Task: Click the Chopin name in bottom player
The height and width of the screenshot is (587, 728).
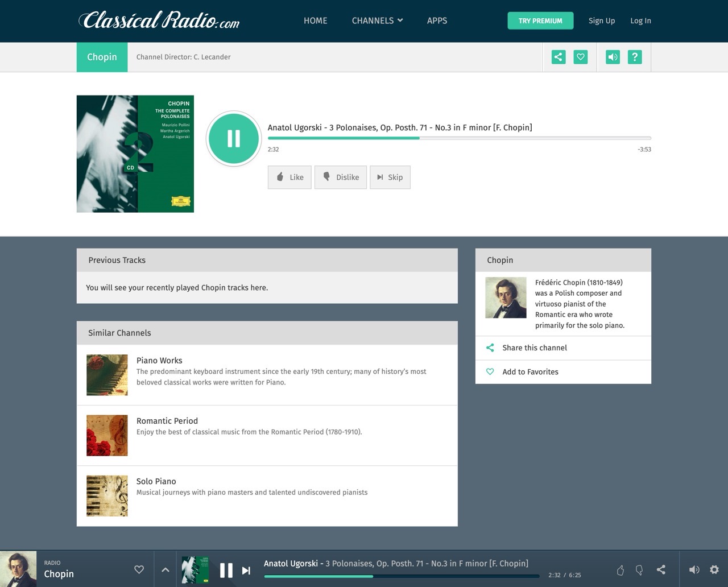Action: [x=59, y=574]
